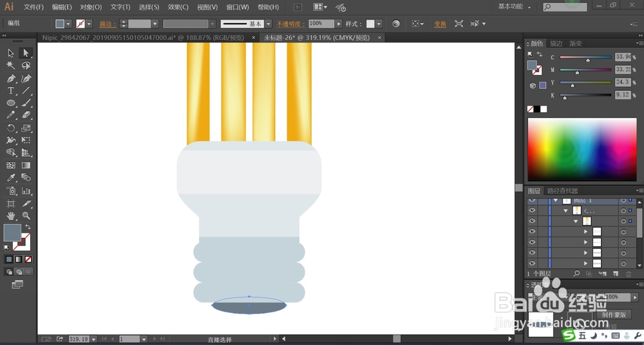Open the 基本 brush definition dropdown

[268, 24]
